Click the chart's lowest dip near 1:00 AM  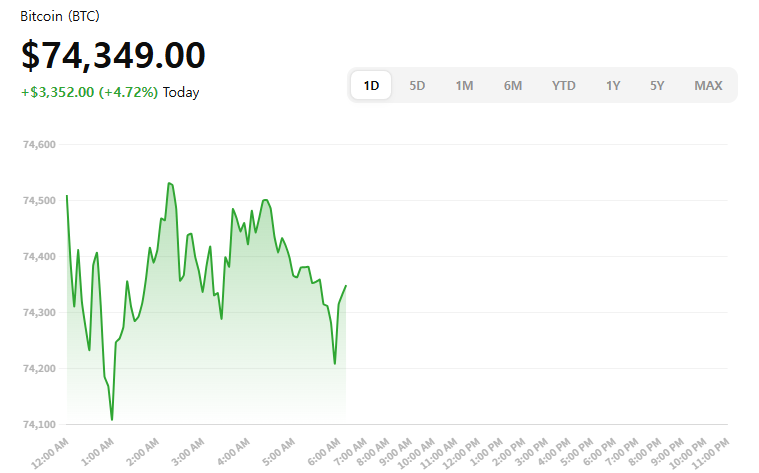112,419
